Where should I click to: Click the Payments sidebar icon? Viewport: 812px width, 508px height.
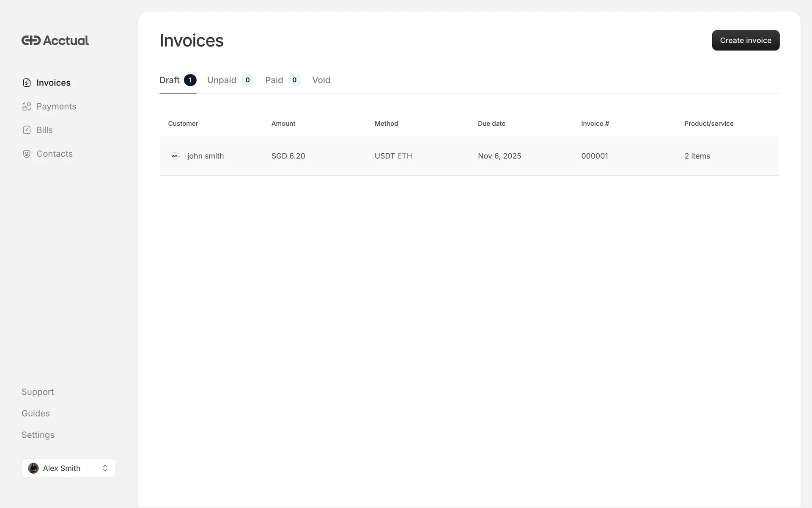27,107
